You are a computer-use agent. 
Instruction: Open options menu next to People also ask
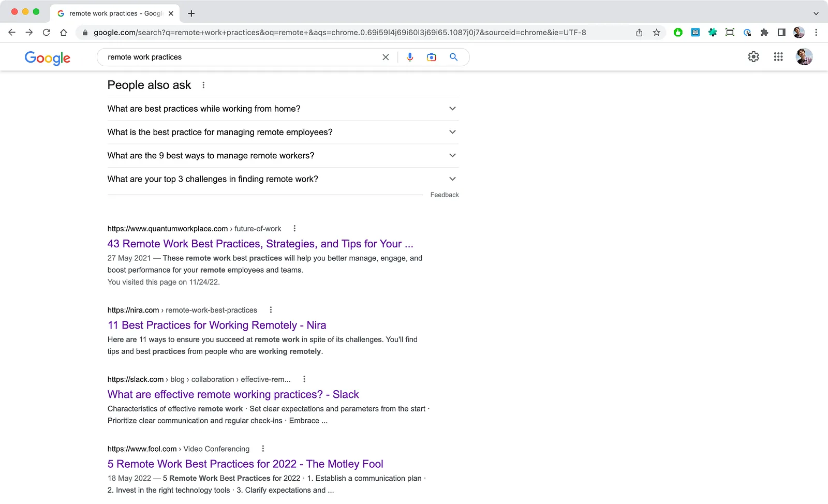coord(203,85)
